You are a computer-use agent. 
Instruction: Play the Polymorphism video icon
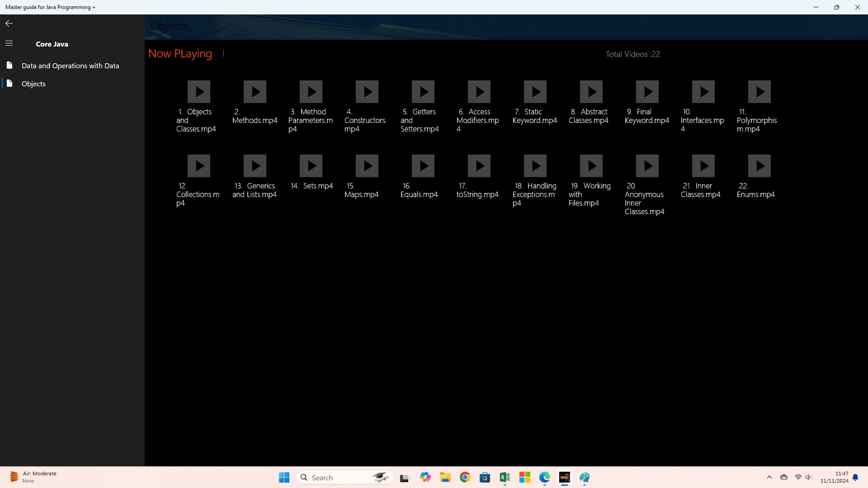tap(759, 92)
